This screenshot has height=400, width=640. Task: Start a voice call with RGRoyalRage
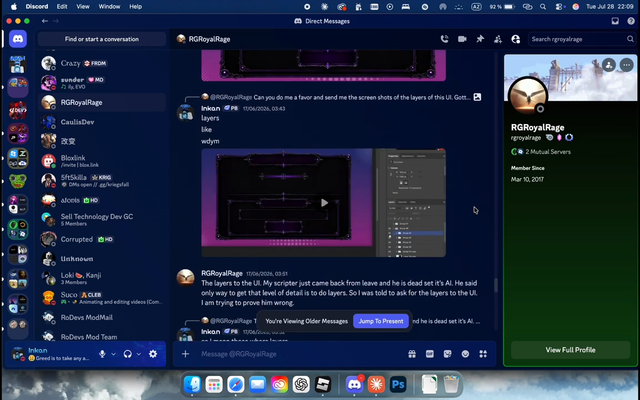tap(444, 39)
